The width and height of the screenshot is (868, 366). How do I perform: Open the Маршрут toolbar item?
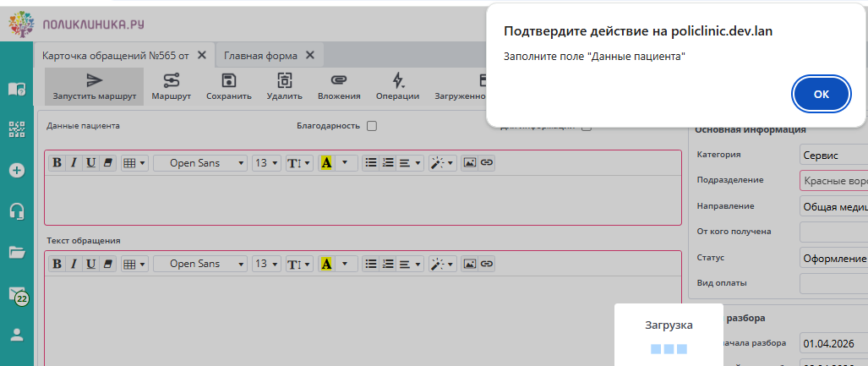point(171,87)
